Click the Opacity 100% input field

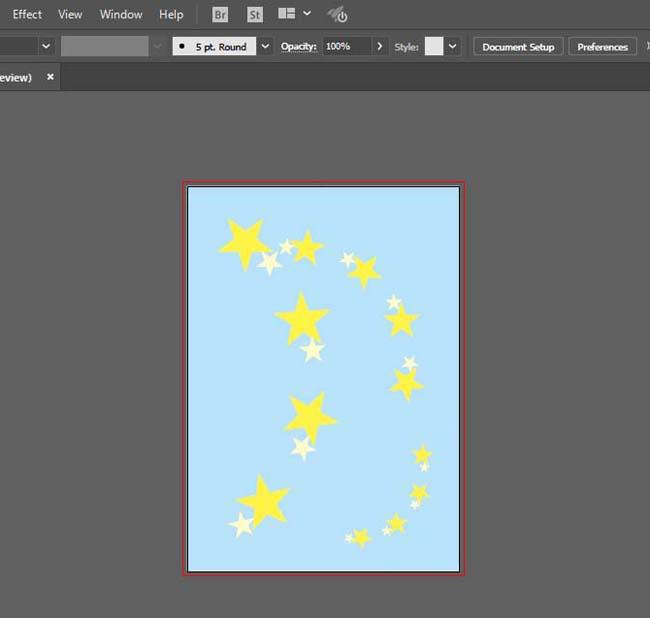347,46
